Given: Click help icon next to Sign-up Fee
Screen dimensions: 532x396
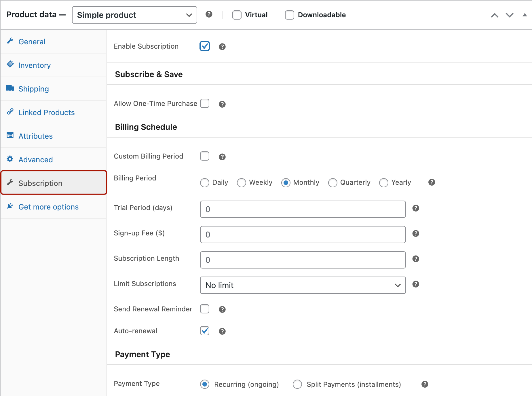Looking at the screenshot, I should [x=415, y=233].
